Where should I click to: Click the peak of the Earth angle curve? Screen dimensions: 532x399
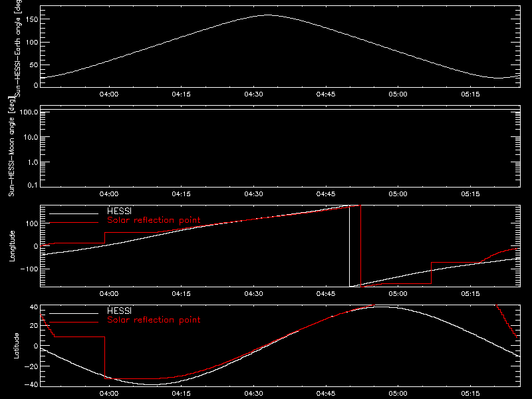pos(268,15)
